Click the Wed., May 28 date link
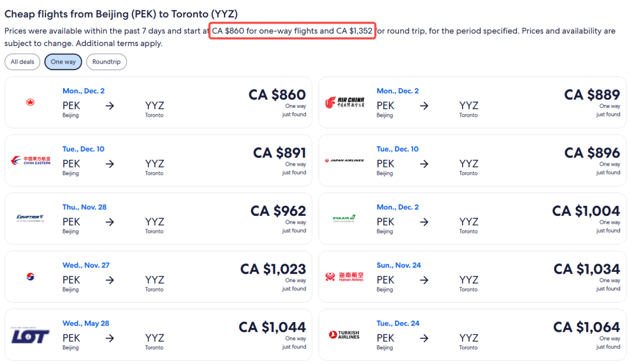Viewport: 630px width, 364px height. pyautogui.click(x=86, y=323)
